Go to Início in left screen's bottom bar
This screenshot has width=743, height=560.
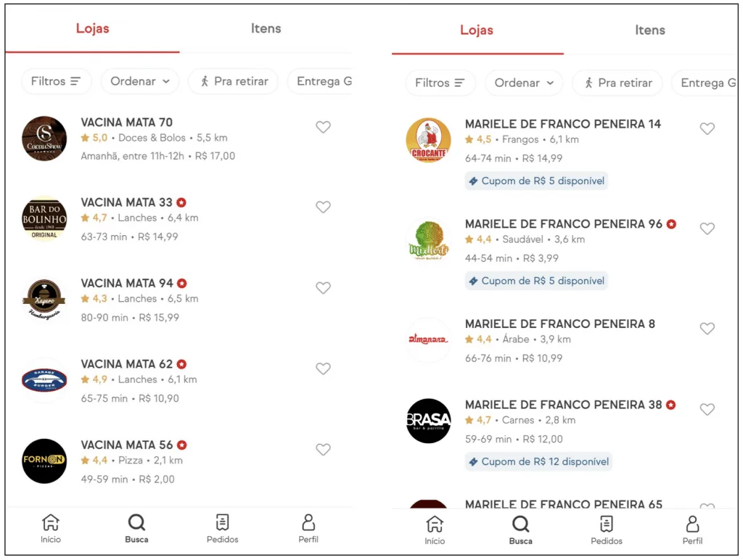[51, 529]
